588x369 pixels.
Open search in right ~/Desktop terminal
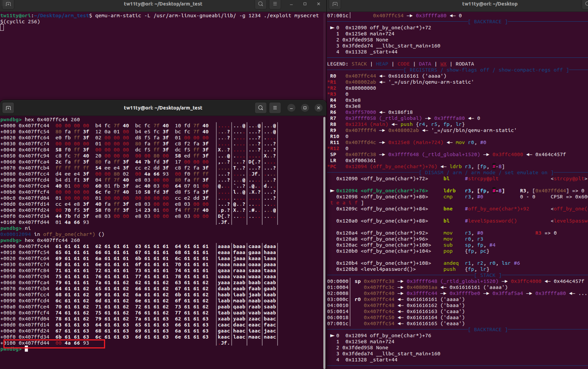coord(586,4)
